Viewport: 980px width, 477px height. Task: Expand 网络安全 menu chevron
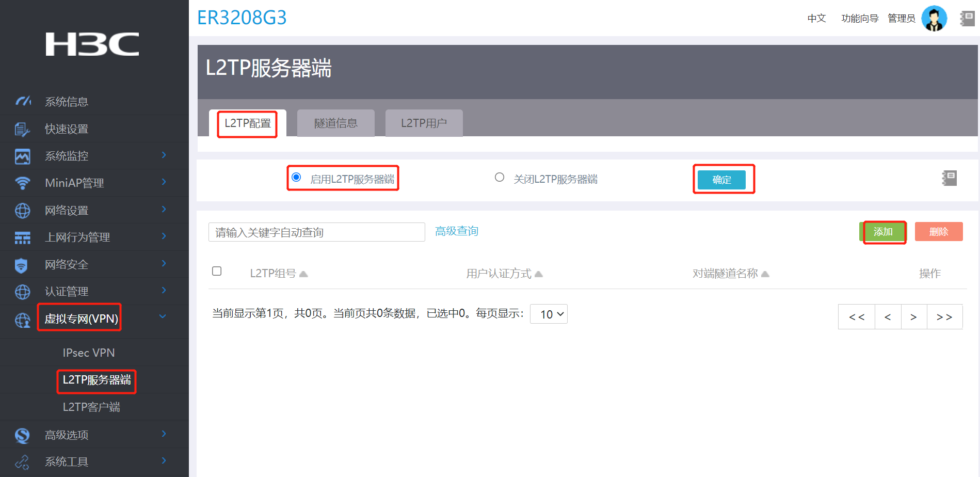[x=164, y=263]
